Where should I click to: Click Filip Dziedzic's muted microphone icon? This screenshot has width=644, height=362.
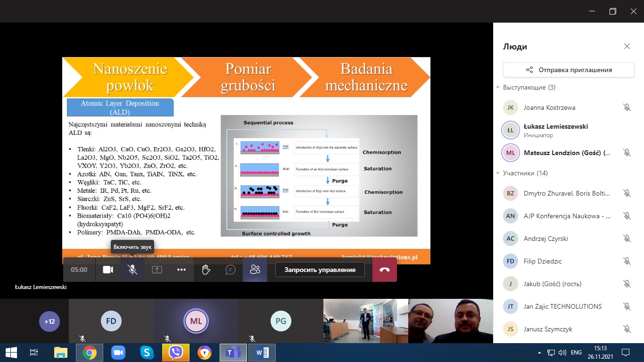click(x=627, y=261)
